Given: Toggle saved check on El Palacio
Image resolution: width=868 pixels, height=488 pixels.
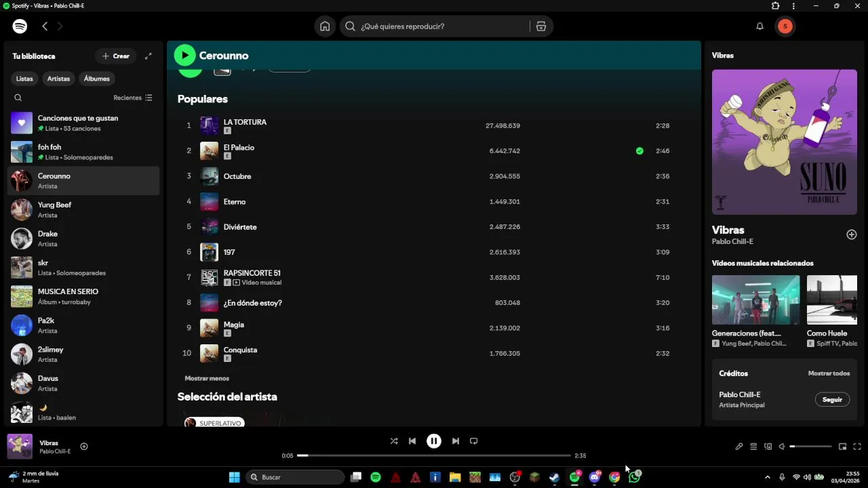Looking at the screenshot, I should point(639,151).
